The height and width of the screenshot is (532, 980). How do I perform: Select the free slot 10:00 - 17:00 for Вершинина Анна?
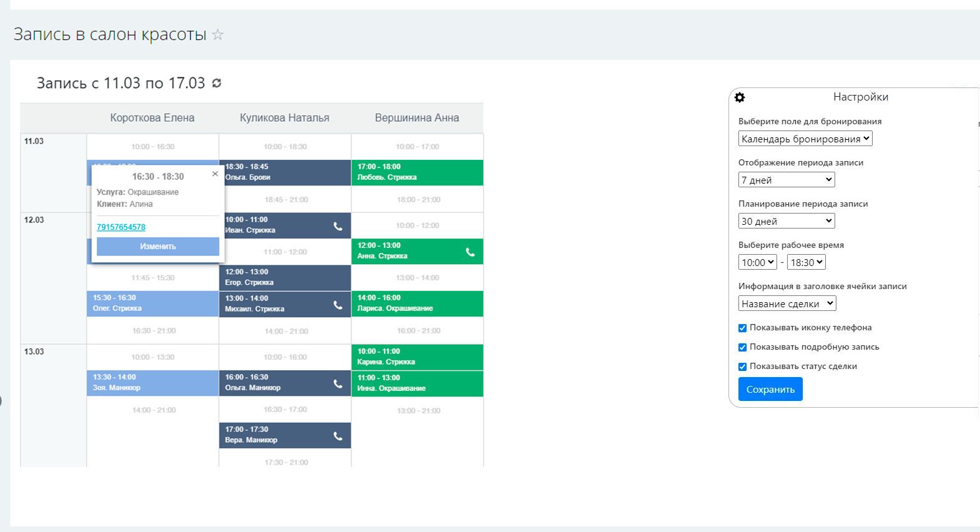point(417,147)
